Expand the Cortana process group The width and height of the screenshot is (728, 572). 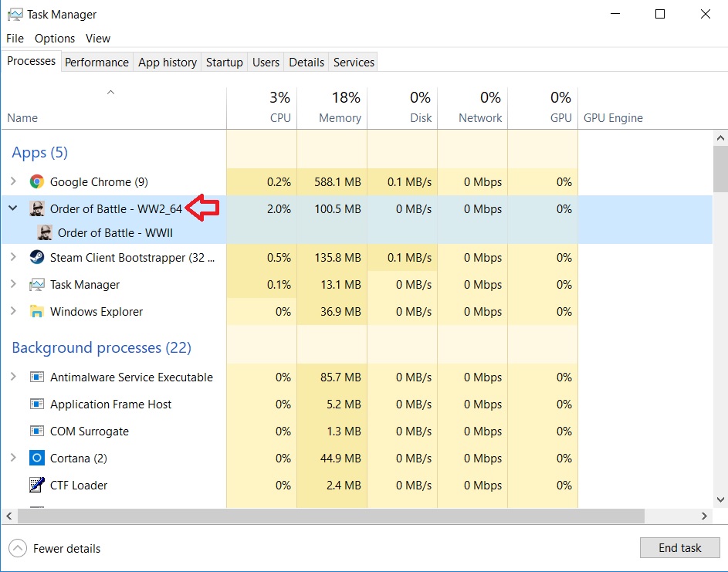coord(13,459)
